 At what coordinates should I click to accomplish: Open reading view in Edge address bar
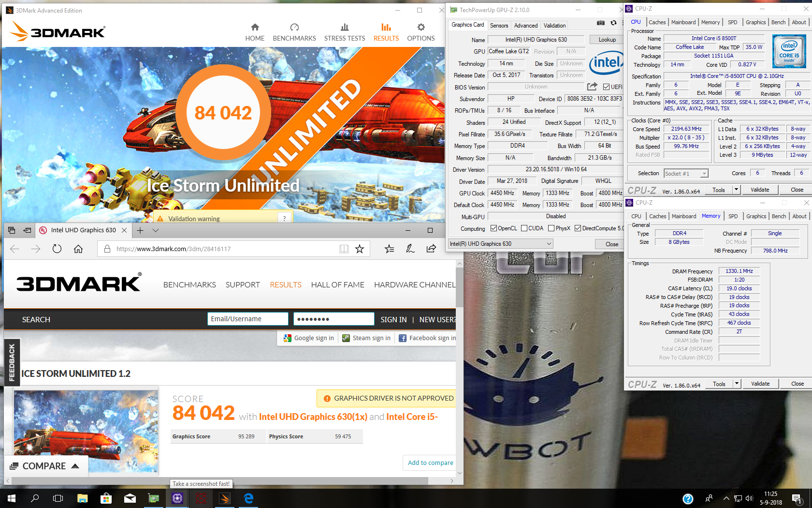344,249
